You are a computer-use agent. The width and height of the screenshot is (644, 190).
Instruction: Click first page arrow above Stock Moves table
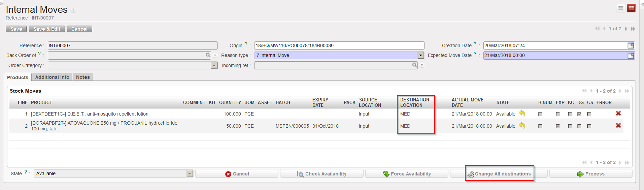pyautogui.click(x=584, y=91)
